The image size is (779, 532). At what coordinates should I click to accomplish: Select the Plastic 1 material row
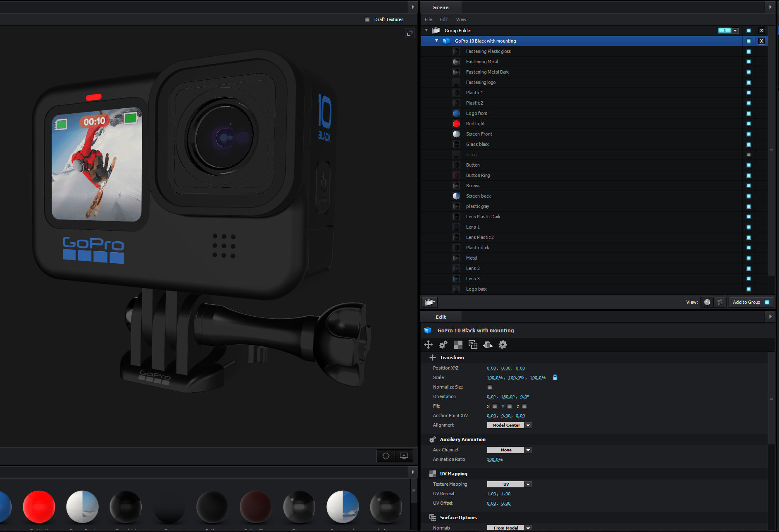(x=594, y=93)
